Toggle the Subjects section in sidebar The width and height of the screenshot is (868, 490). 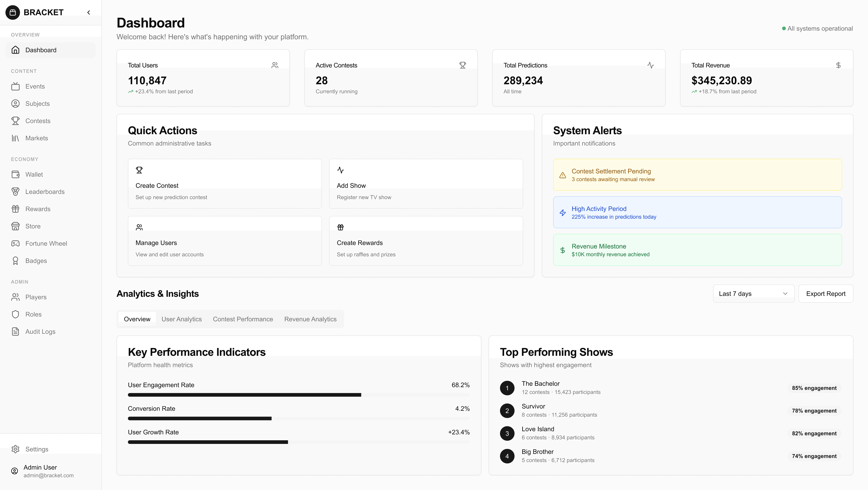click(37, 103)
